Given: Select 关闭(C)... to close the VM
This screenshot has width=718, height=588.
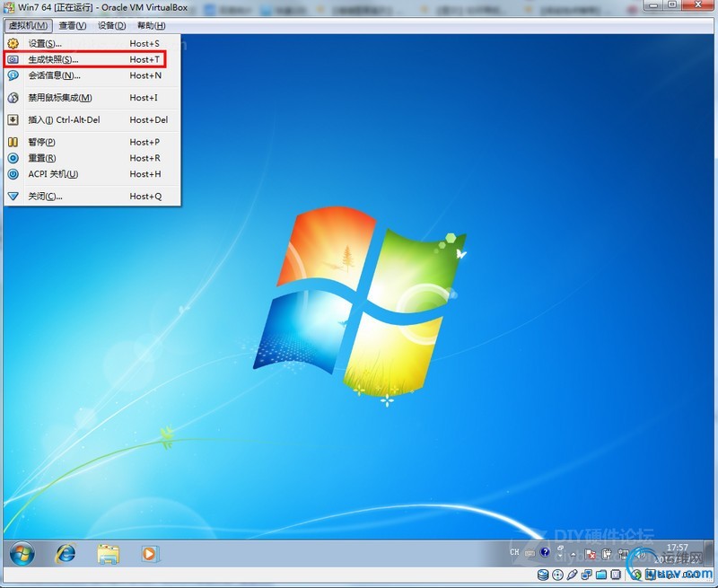Looking at the screenshot, I should 92,197.
